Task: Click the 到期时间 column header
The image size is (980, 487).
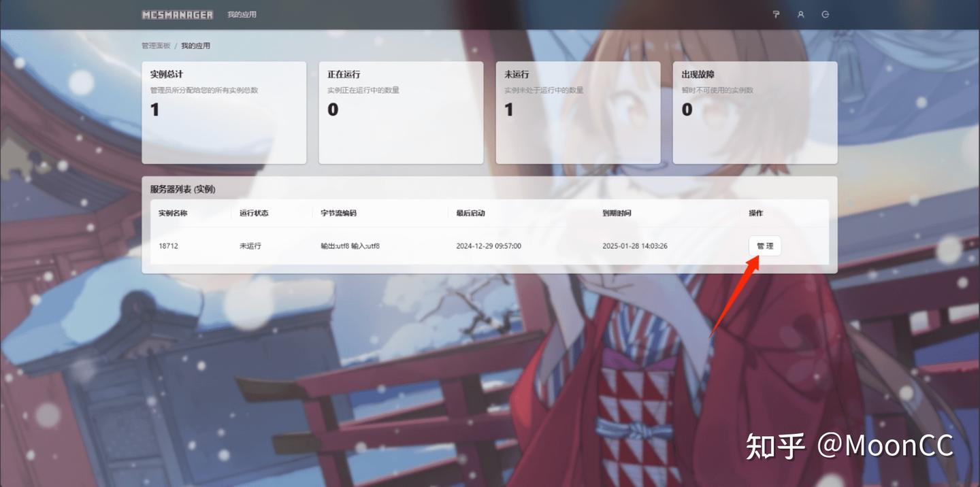Action: pos(615,213)
